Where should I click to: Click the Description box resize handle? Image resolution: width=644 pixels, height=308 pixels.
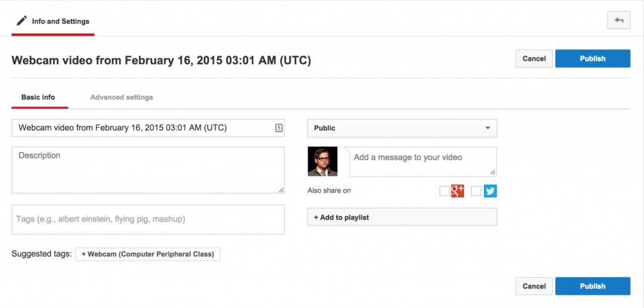pos(281,190)
